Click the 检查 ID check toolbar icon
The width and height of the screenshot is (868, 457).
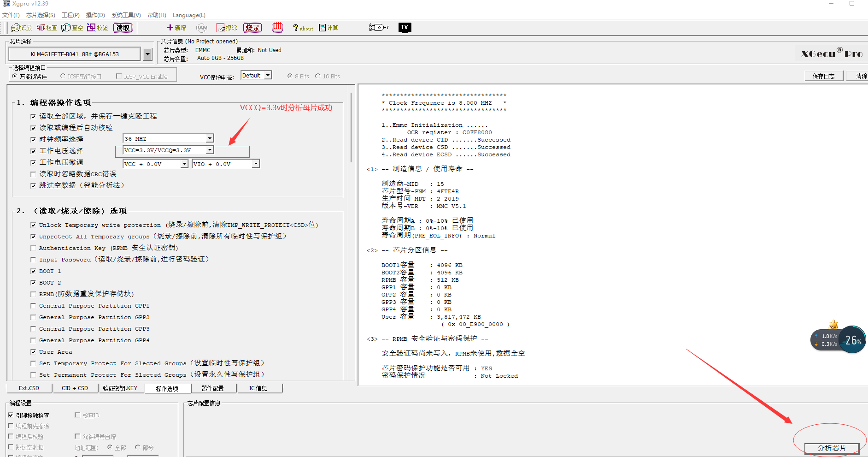pyautogui.click(x=47, y=28)
